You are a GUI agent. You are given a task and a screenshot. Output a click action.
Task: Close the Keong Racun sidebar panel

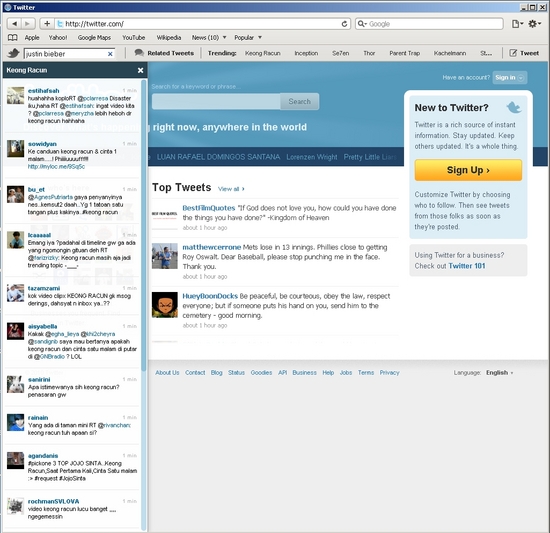(x=140, y=70)
